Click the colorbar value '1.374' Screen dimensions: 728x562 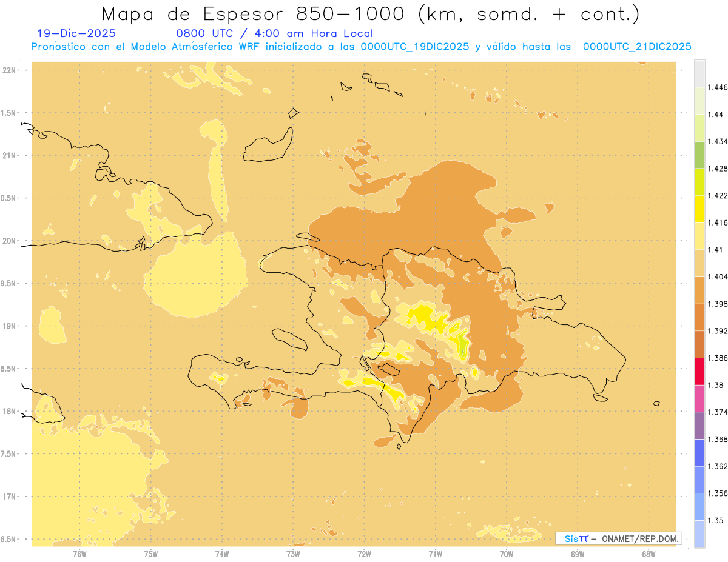(x=718, y=412)
